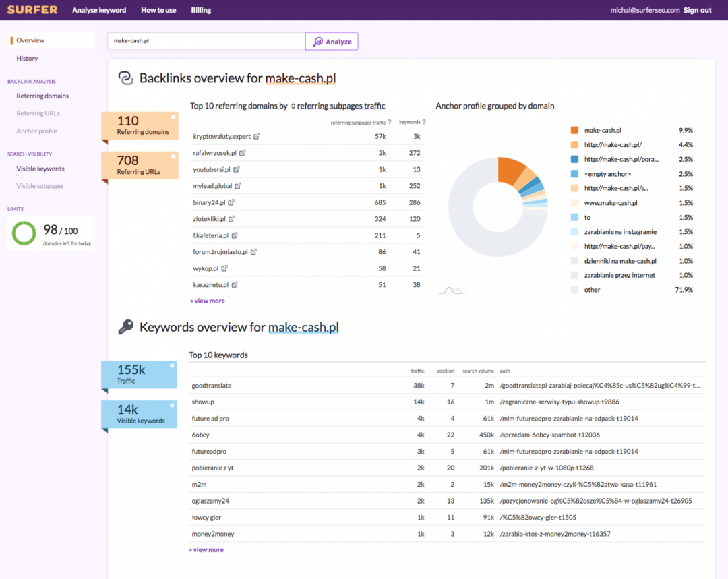
Task: Open external link icon next to kryptowaluty.expert
Action: (x=257, y=137)
